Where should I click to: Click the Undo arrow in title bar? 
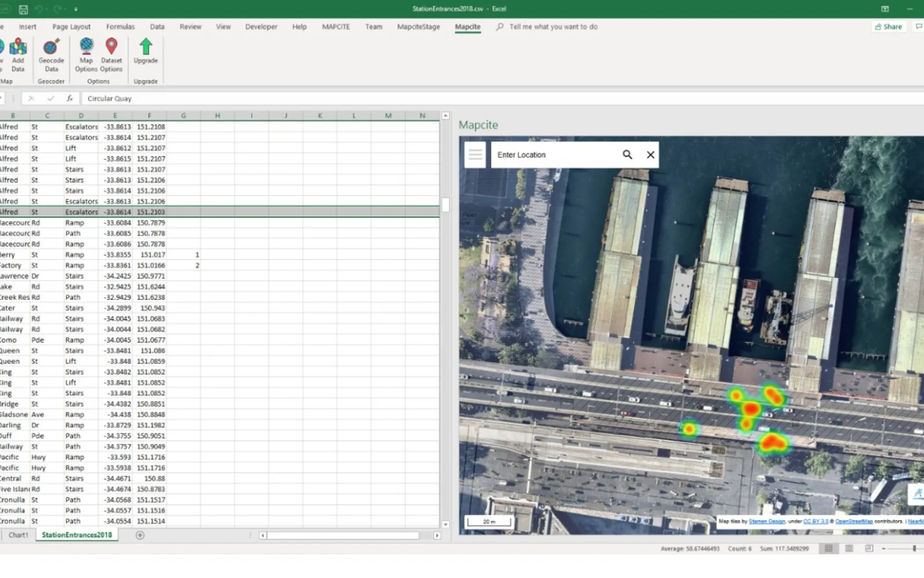(39, 9)
